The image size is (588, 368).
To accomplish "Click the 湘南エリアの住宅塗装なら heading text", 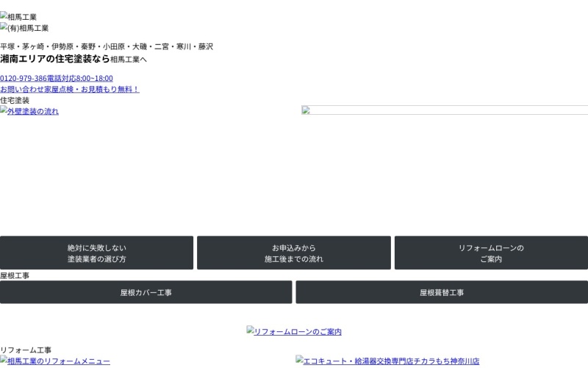I will pyautogui.click(x=54, y=59).
